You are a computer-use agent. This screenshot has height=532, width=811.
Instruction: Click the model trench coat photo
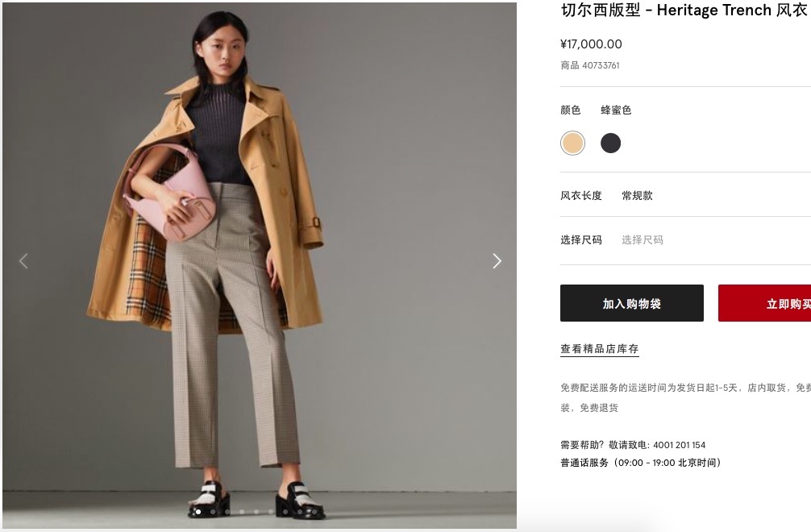pyautogui.click(x=259, y=265)
